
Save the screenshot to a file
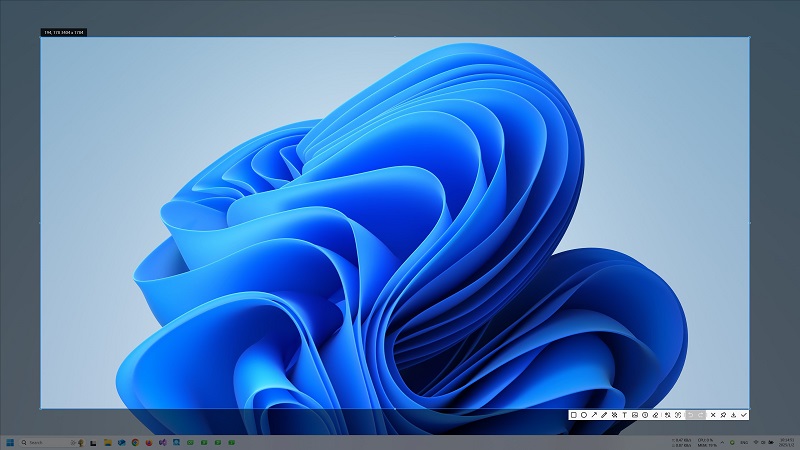733,415
